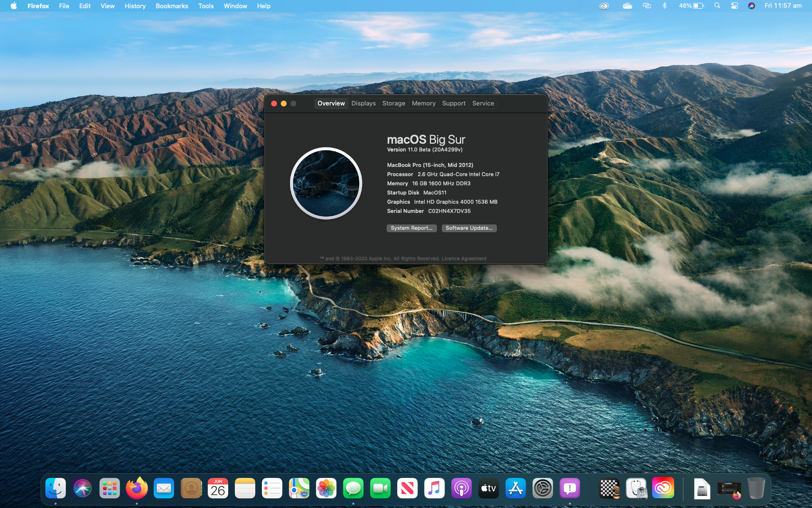This screenshot has width=812, height=508.
Task: Click the System Report... button
Action: click(x=411, y=228)
